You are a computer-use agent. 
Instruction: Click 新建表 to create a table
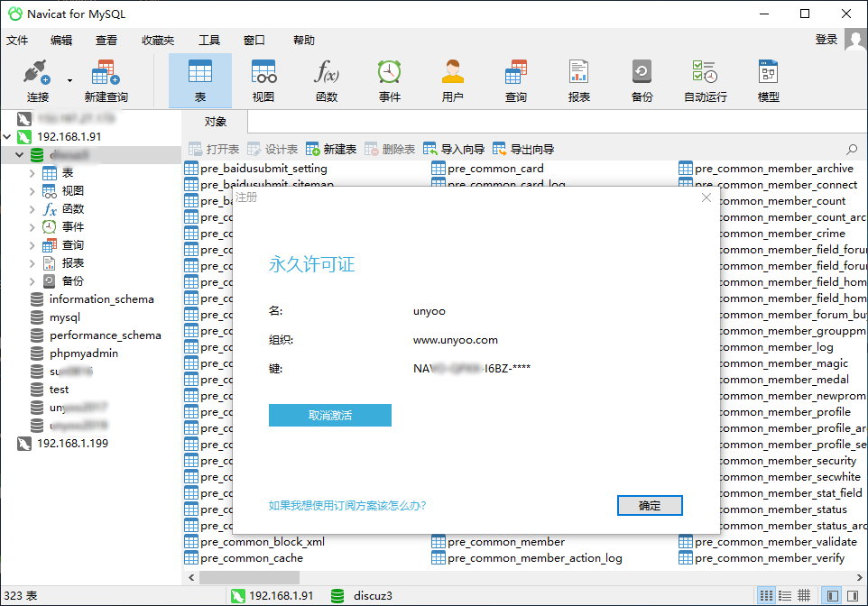331,149
